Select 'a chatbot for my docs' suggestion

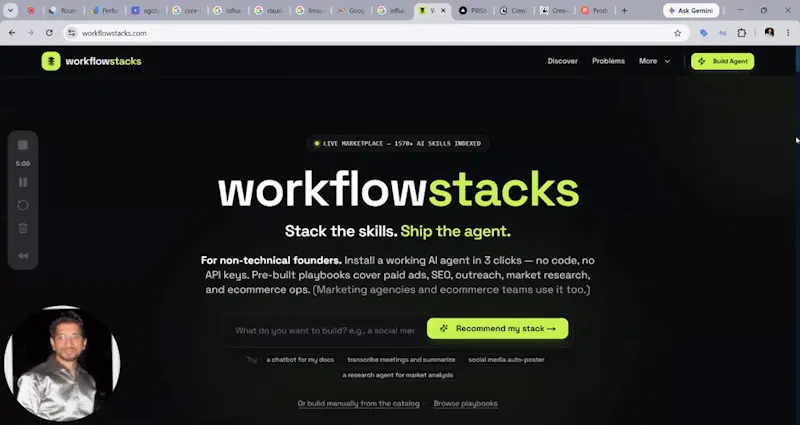tap(300, 360)
